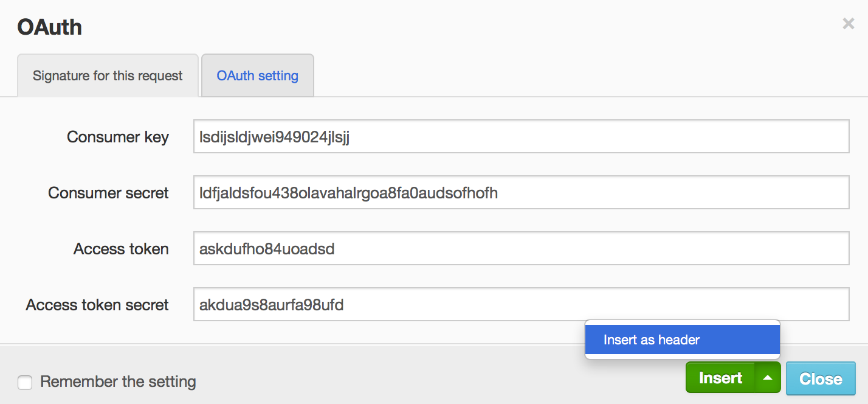The height and width of the screenshot is (404, 868).
Task: Click the Access token label
Action: click(121, 249)
